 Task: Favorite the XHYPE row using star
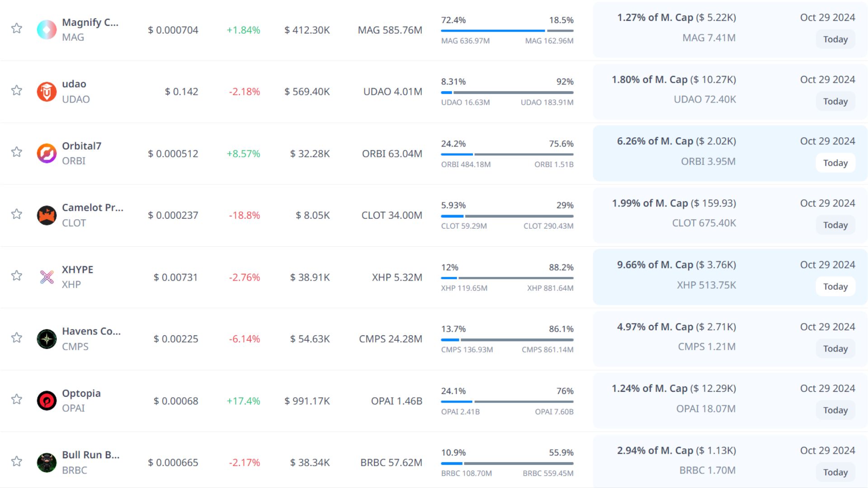point(17,276)
